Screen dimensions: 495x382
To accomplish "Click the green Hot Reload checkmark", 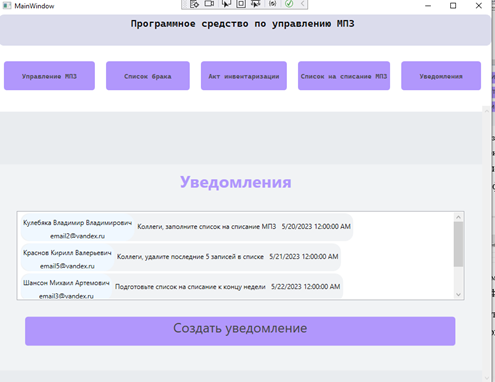I will coord(289,4).
